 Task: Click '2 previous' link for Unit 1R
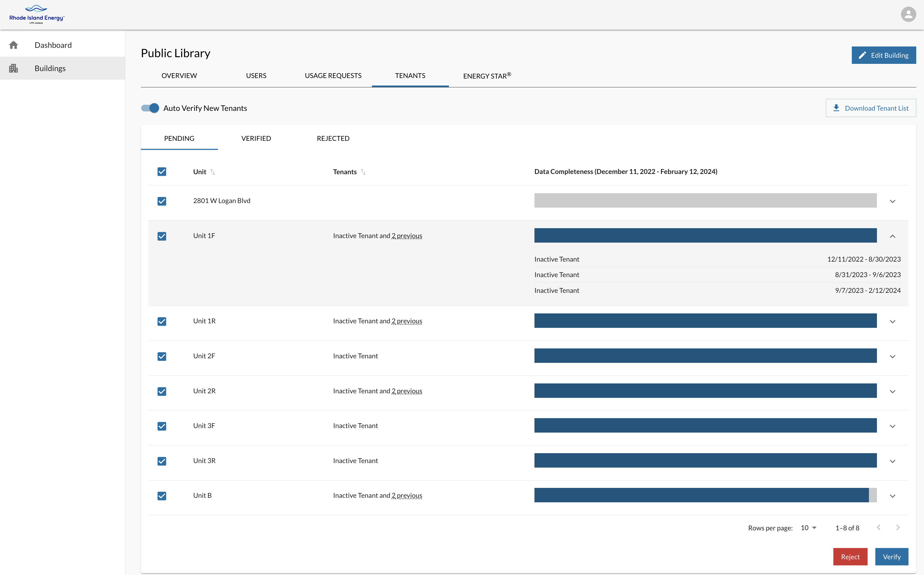point(407,321)
